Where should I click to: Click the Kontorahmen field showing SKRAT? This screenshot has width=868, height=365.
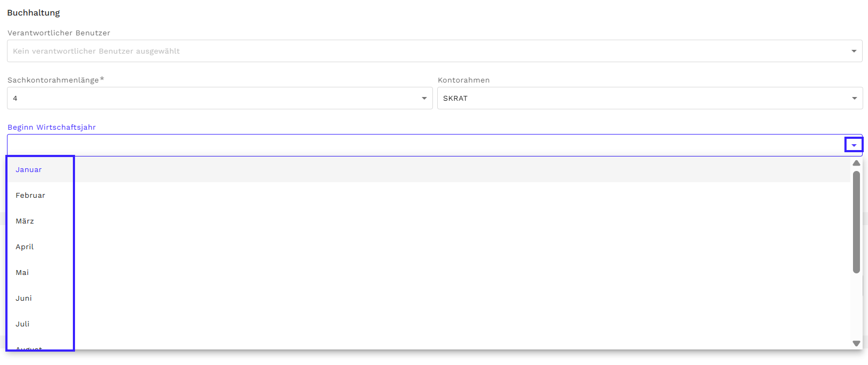pyautogui.click(x=643, y=98)
